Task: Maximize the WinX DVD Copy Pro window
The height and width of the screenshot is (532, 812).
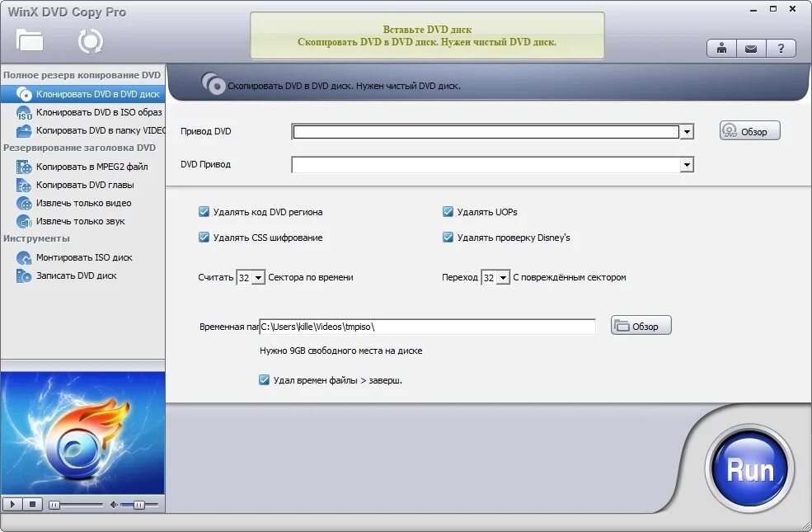Action: pos(773,9)
